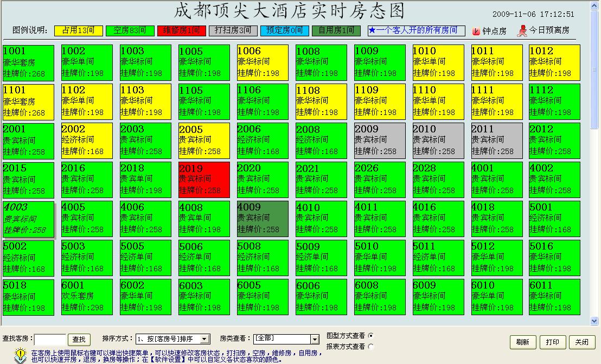The height and width of the screenshot is (364, 601).
Task: Click the vertical scrollbar up arrow
Action: 594,5
